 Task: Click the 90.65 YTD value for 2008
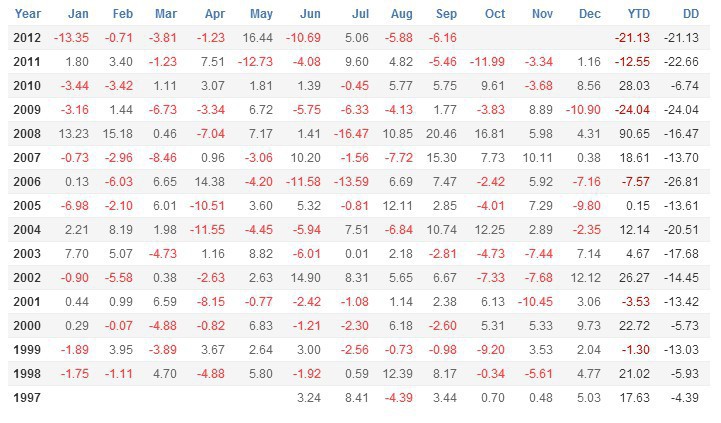pyautogui.click(x=634, y=134)
